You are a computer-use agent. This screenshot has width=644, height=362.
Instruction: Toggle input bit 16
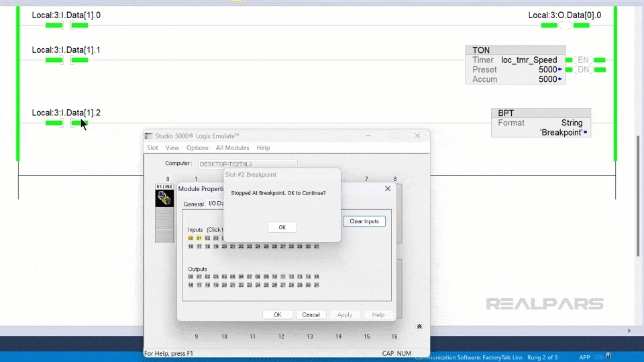(x=191, y=247)
